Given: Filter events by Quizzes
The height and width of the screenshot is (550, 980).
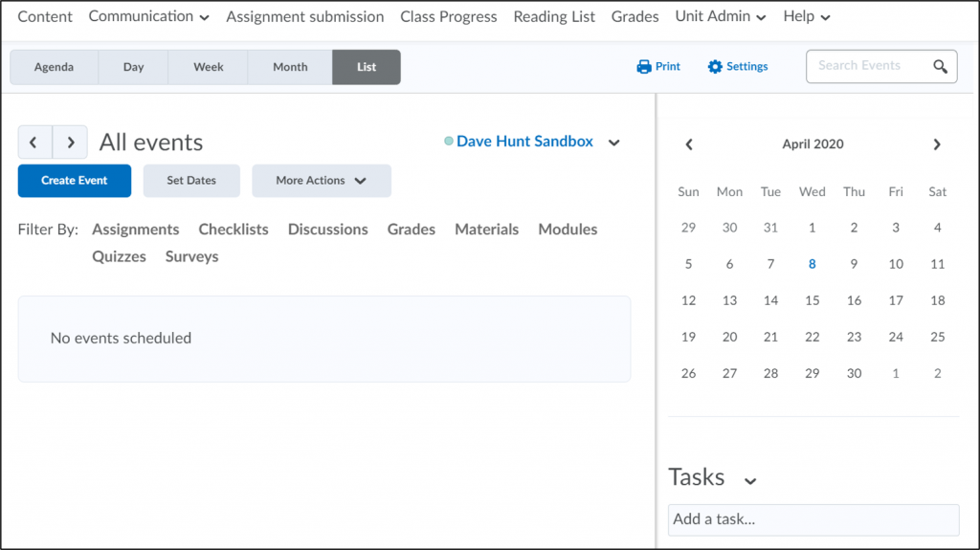Looking at the screenshot, I should tap(119, 256).
